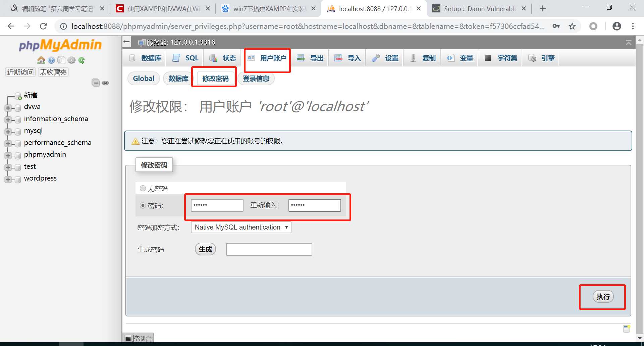Select the 密码 radio button
The height and width of the screenshot is (346, 644).
click(143, 205)
